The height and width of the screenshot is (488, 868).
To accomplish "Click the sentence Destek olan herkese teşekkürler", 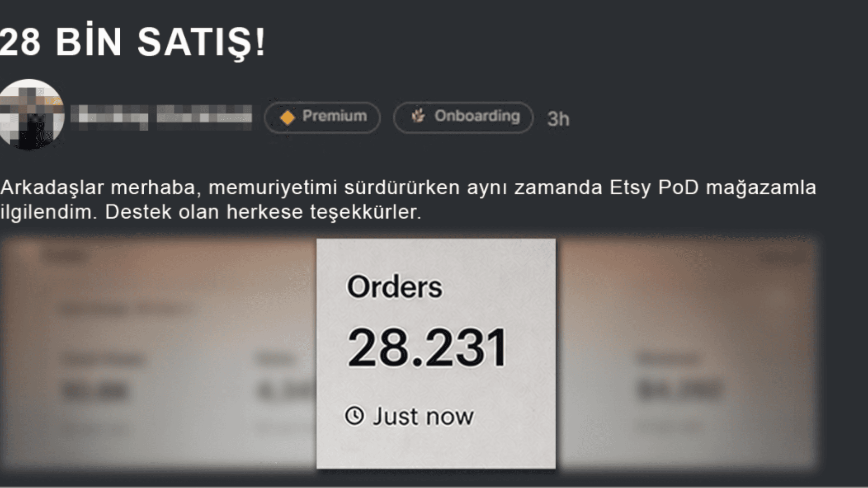I will 263,212.
